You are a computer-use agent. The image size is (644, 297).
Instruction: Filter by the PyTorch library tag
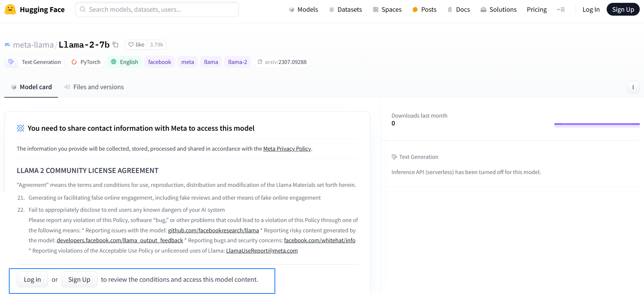(86, 62)
